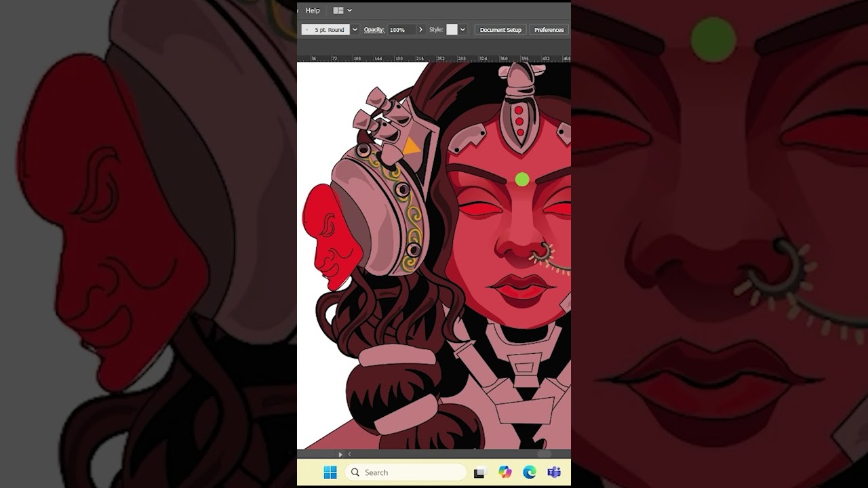Select the 5 pt. Round brush field

(325, 30)
